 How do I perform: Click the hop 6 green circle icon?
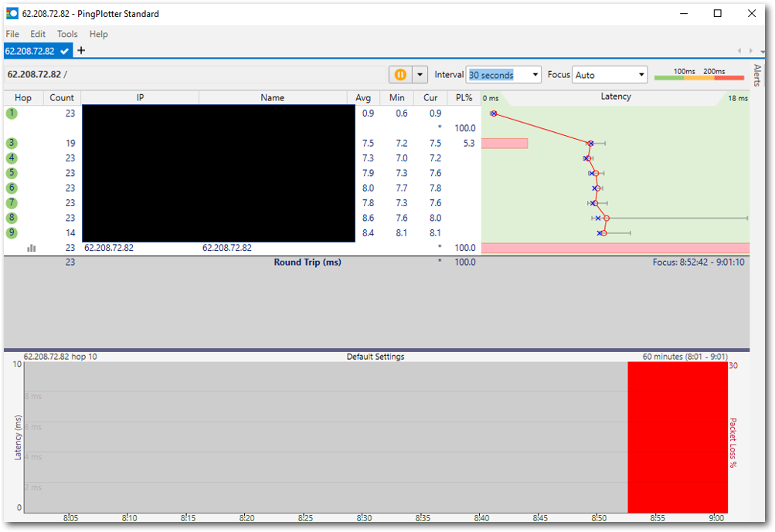12,188
